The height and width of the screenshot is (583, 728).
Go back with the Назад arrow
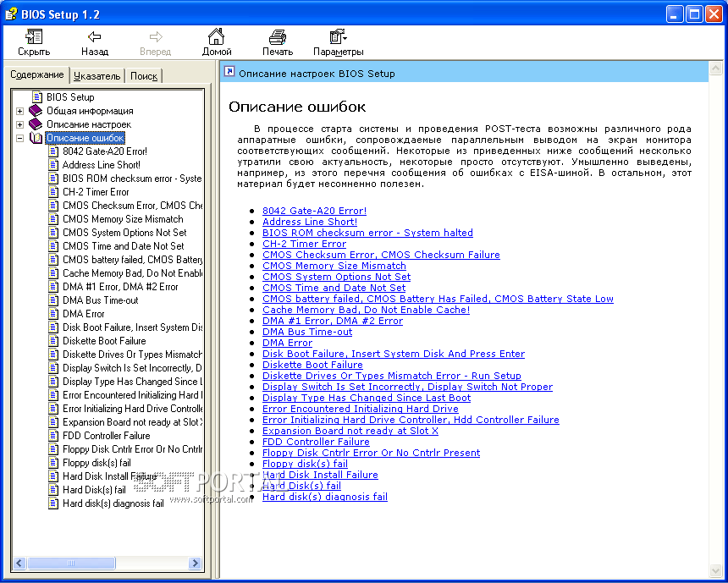[95, 37]
